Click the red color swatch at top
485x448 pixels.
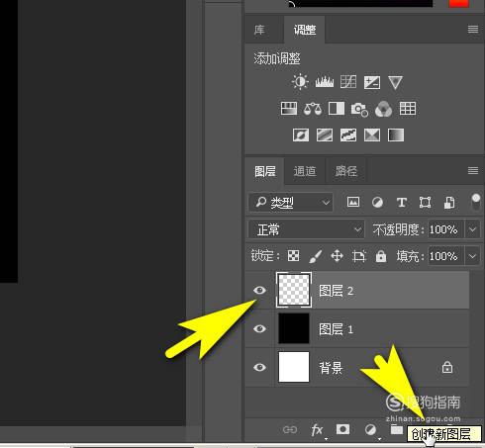click(x=459, y=3)
